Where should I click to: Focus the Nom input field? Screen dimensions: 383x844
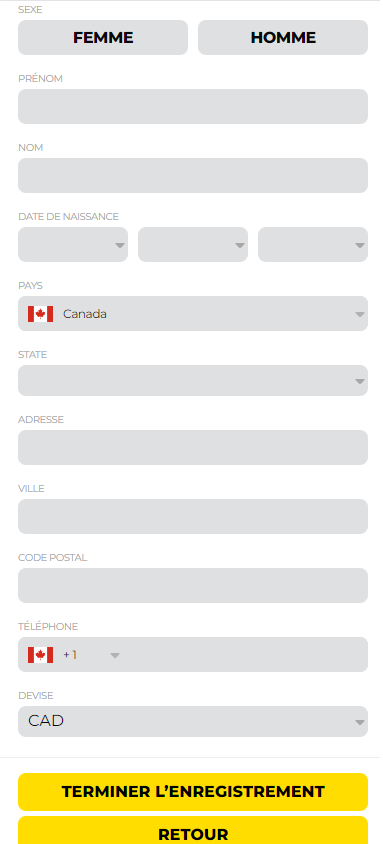[193, 175]
